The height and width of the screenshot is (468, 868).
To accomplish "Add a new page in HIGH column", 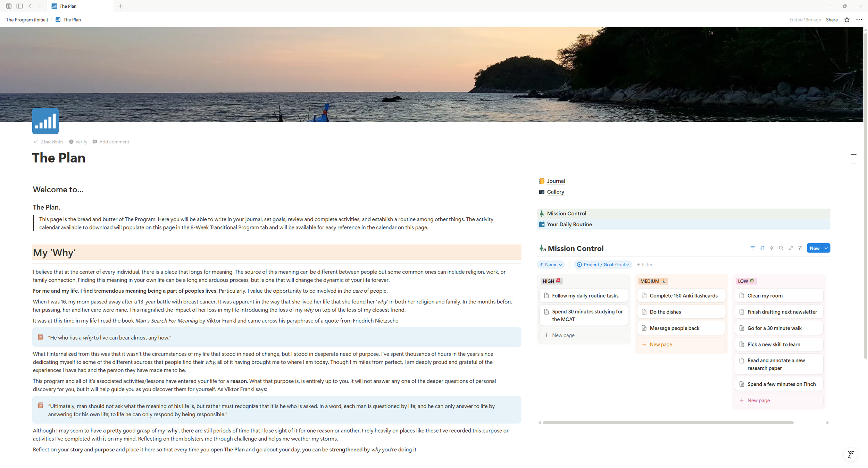I will (x=563, y=335).
